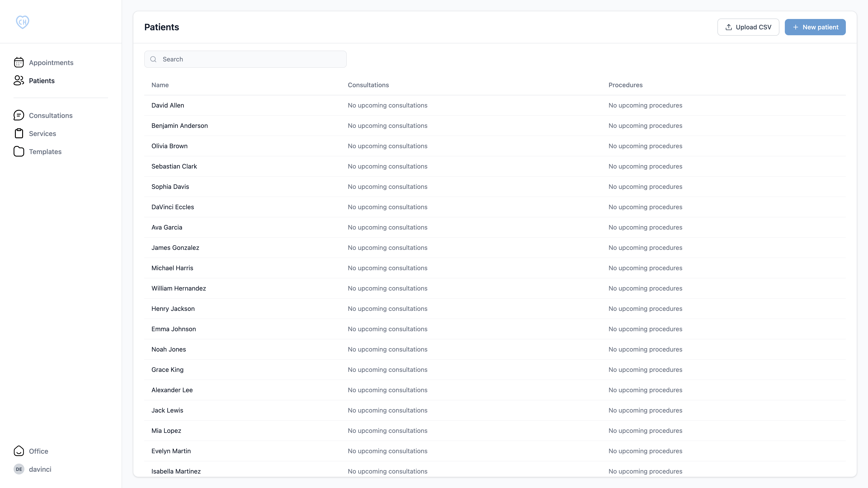Image resolution: width=868 pixels, height=488 pixels.
Task: Open patient David Allen's row
Action: [168, 106]
